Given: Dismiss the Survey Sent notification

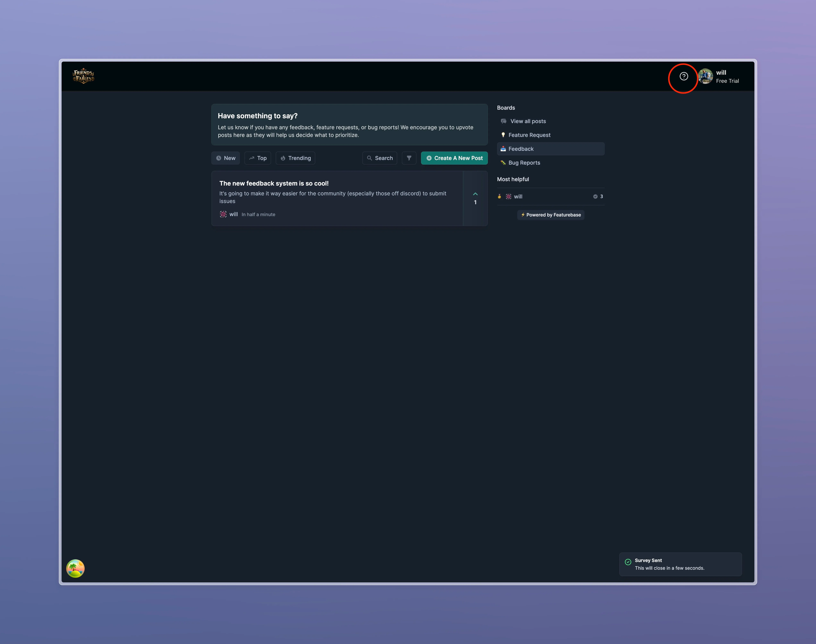Looking at the screenshot, I should click(680, 564).
